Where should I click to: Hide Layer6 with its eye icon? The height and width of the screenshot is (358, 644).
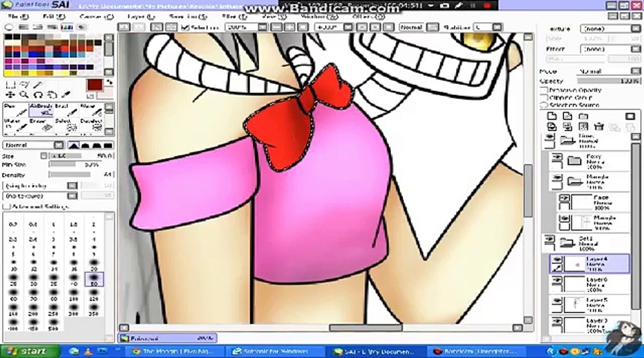pos(557,280)
